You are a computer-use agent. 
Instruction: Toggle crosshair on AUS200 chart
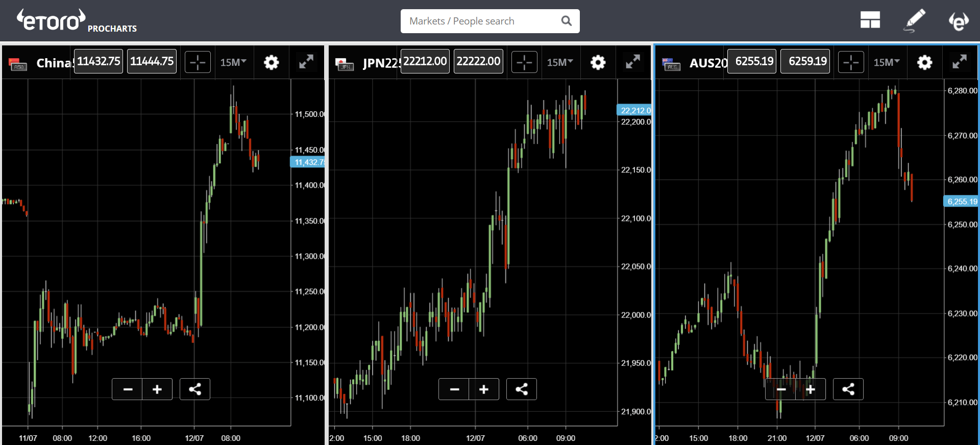[x=851, y=62]
